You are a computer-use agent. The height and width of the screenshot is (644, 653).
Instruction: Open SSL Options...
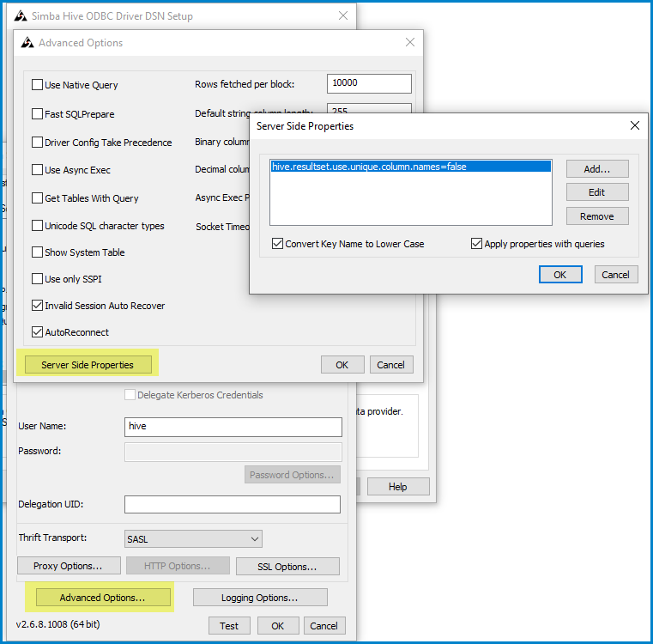click(287, 567)
